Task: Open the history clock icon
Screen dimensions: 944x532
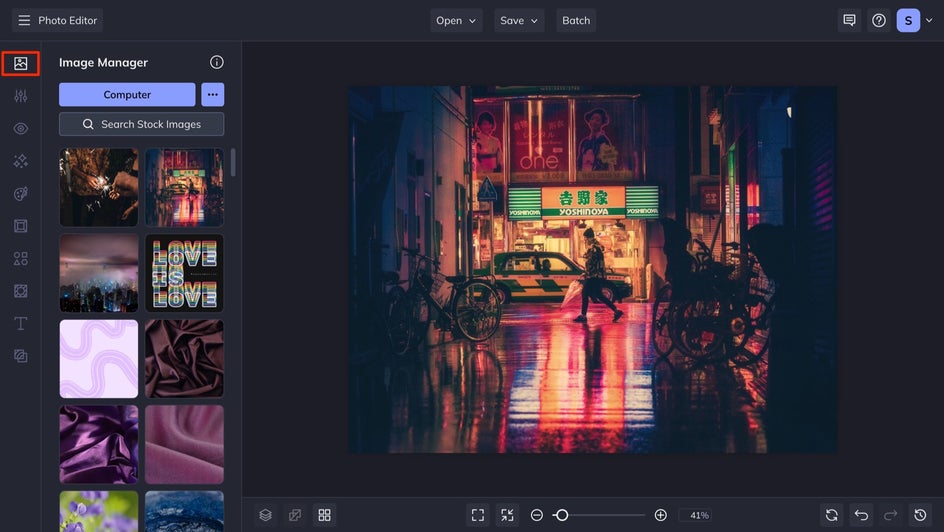Action: pyautogui.click(x=920, y=515)
